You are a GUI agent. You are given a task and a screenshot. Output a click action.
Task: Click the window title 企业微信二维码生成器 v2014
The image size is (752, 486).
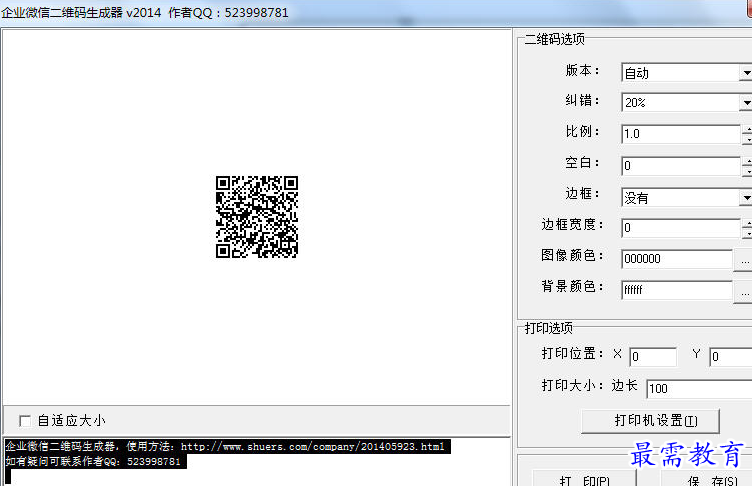tap(81, 12)
